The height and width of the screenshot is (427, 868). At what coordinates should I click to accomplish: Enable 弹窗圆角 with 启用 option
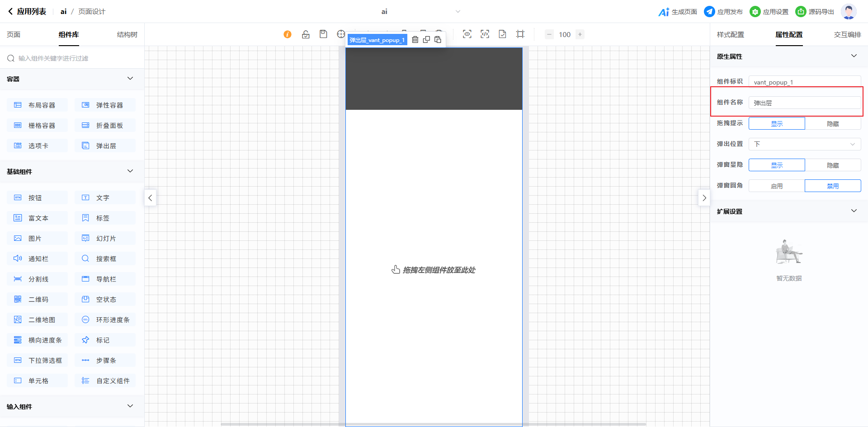[x=777, y=186]
